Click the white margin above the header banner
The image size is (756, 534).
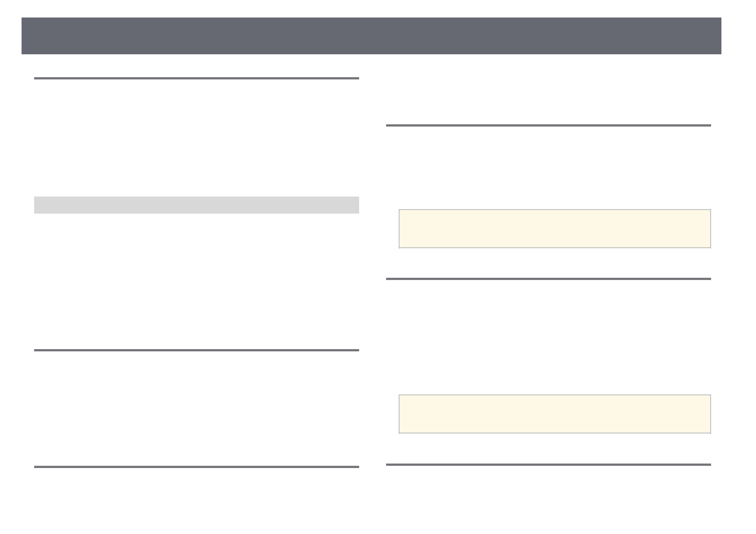click(x=371, y=8)
